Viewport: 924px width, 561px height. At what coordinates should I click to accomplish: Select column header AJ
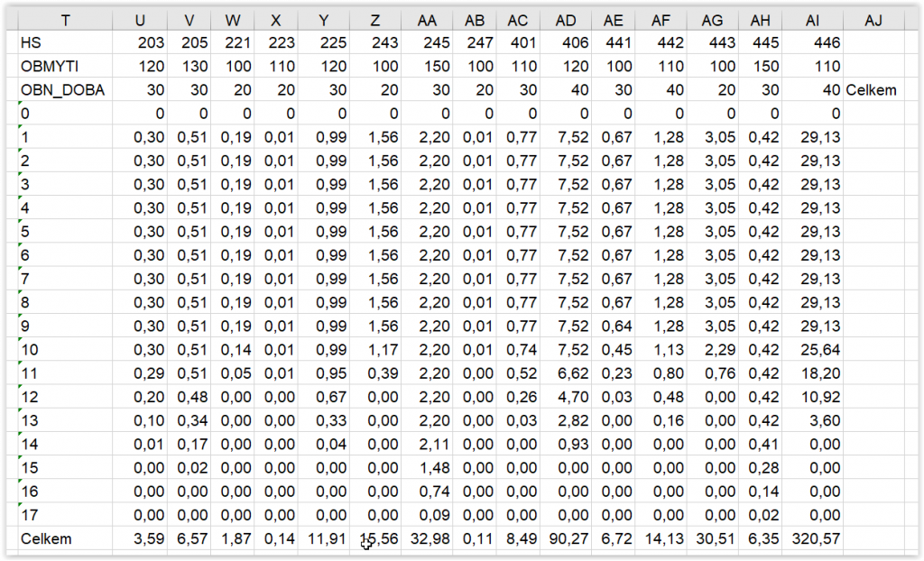(x=873, y=21)
